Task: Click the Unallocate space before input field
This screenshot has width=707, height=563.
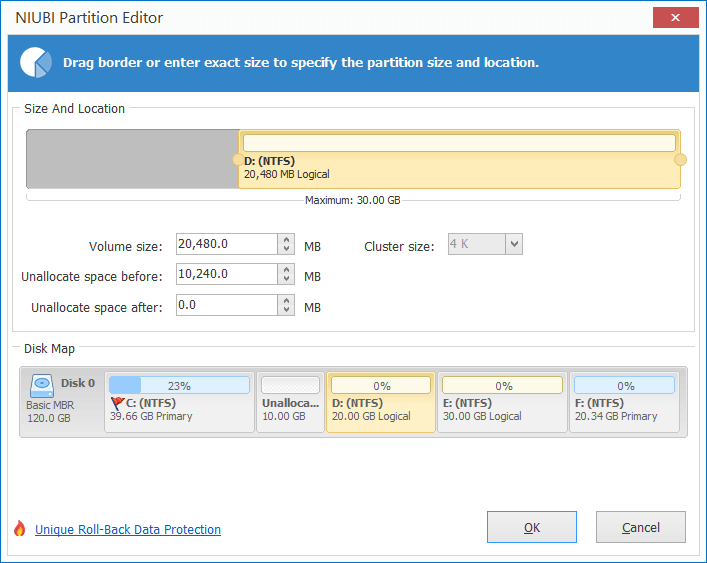Action: (x=227, y=274)
